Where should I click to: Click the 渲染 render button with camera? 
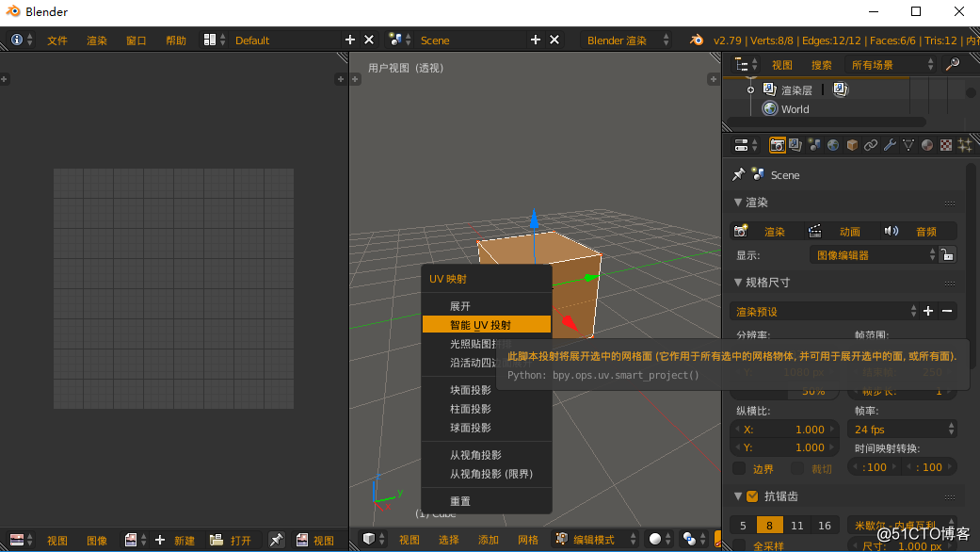(x=767, y=232)
